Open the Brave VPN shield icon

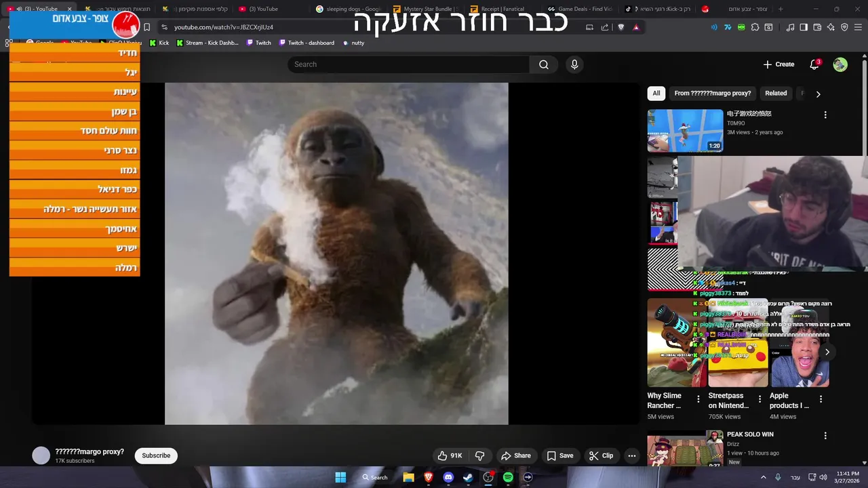click(844, 27)
